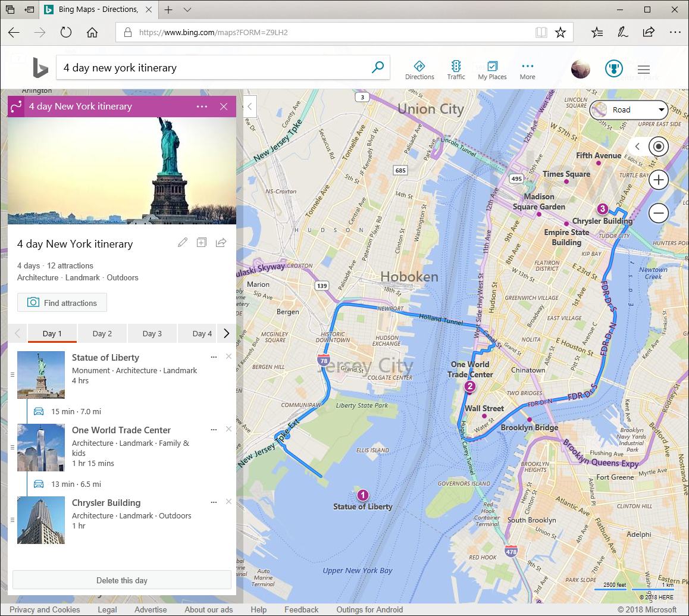Switch to the Day 2 tab
This screenshot has height=616, width=689.
[102, 333]
